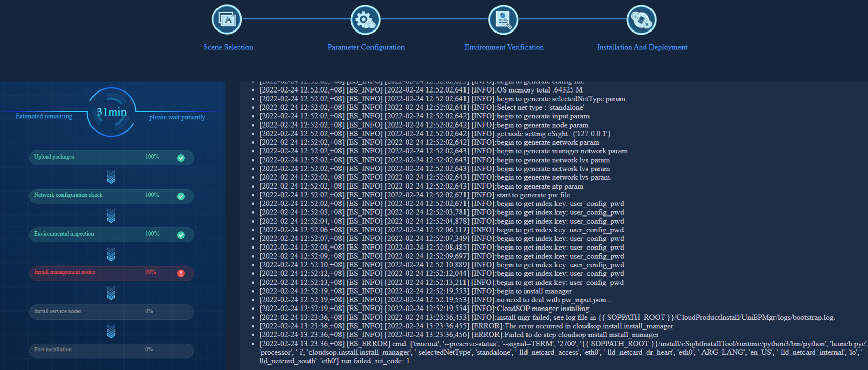Click log line Select net type : 'standalone'
This screenshot has height=370, width=868.
pyautogui.click(x=422, y=107)
